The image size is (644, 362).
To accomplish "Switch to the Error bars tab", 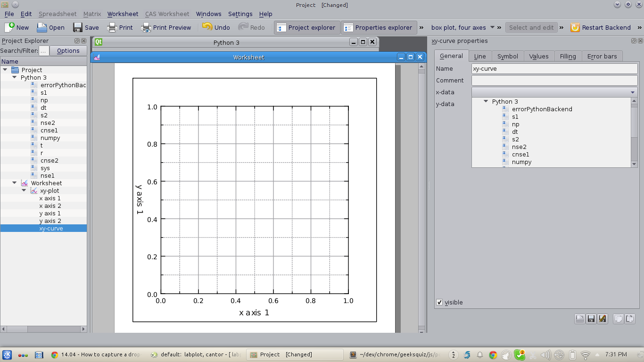I will coord(602,56).
